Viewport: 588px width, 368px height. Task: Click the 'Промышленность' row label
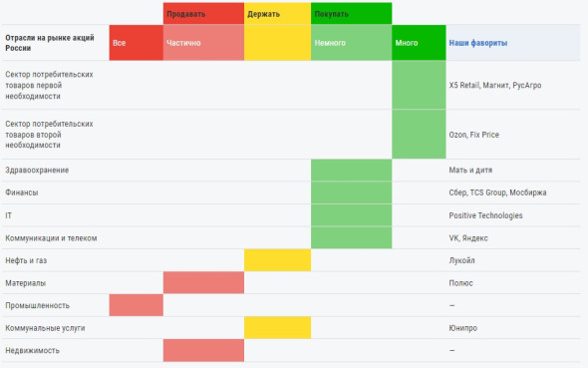[x=37, y=305]
